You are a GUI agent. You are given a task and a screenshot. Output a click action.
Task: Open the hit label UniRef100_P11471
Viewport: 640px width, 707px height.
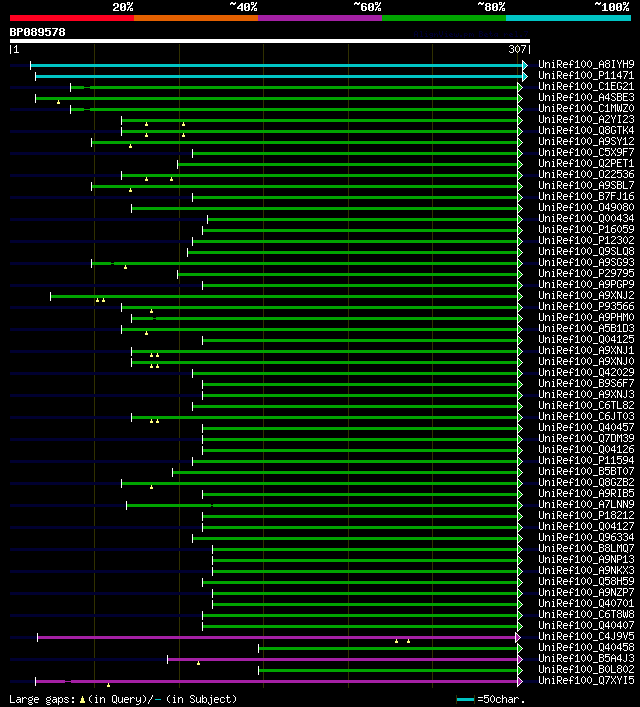(x=586, y=75)
